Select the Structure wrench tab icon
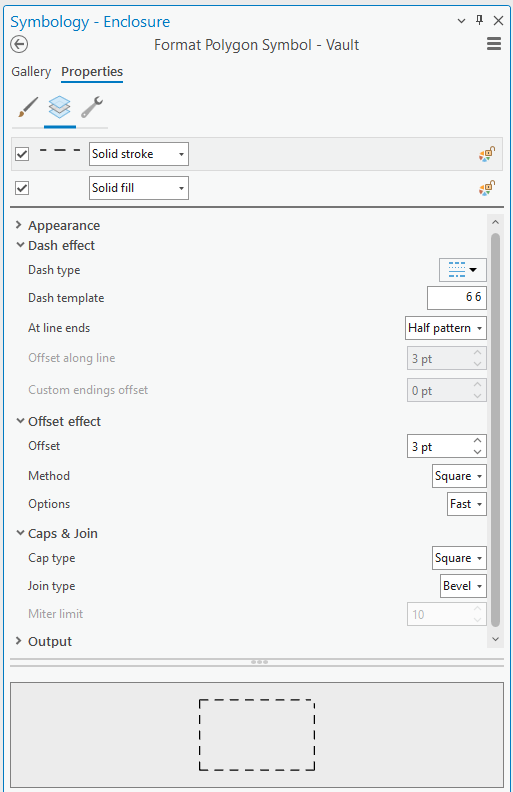Viewport: 513px width, 792px height. coord(92,107)
